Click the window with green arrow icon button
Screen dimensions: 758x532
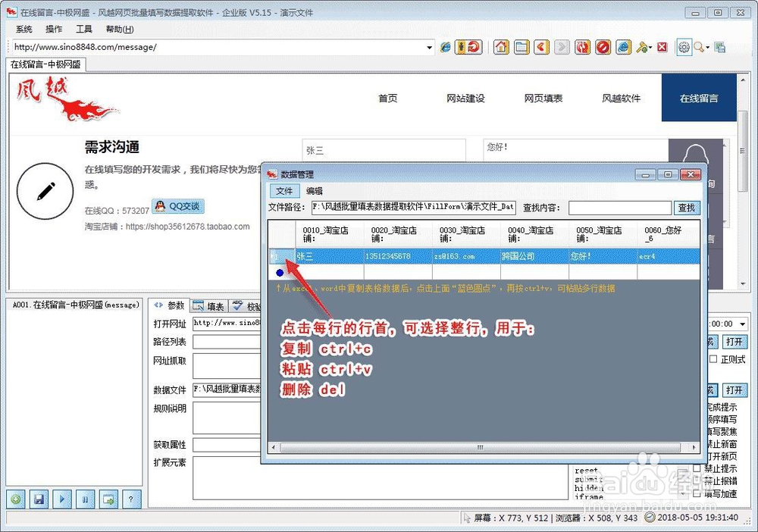(108, 499)
